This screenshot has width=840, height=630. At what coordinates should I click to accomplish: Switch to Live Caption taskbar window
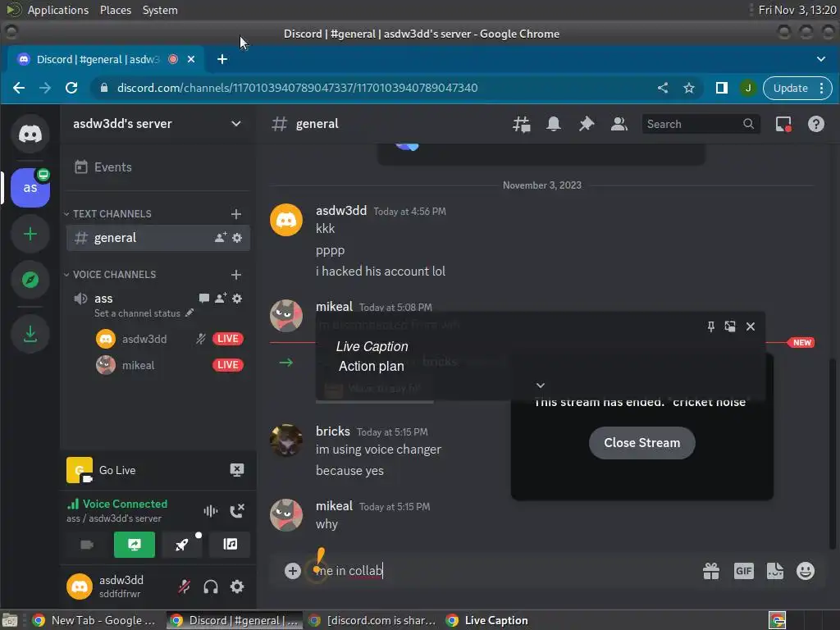pos(487,620)
